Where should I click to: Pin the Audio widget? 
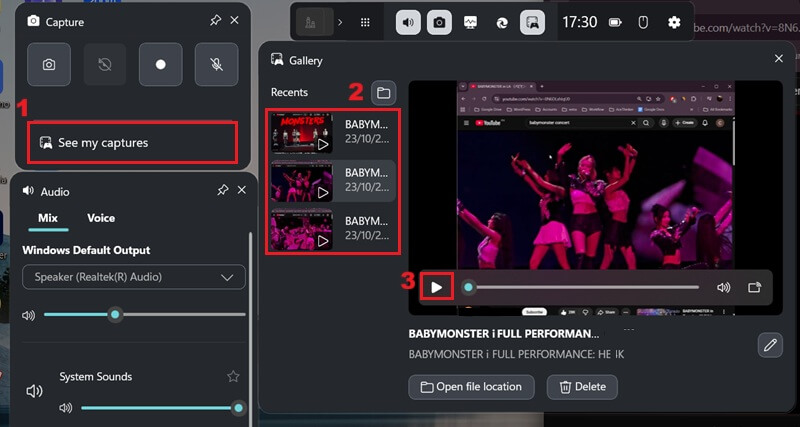(x=222, y=190)
